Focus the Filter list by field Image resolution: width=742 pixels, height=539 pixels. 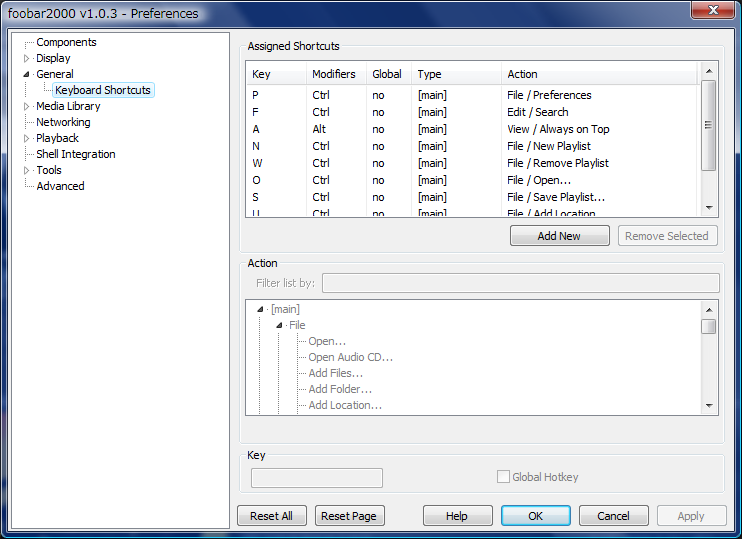coord(521,283)
